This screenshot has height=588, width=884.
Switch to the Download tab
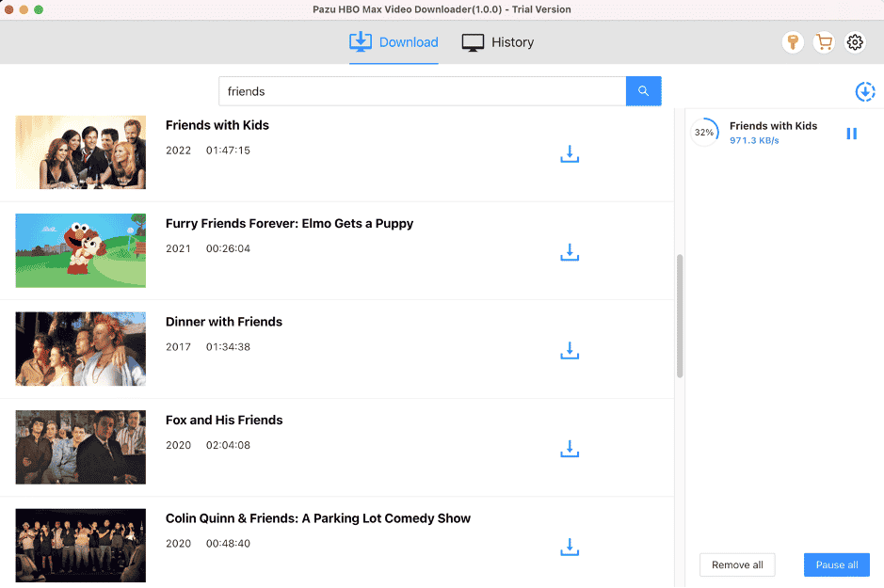pos(394,42)
